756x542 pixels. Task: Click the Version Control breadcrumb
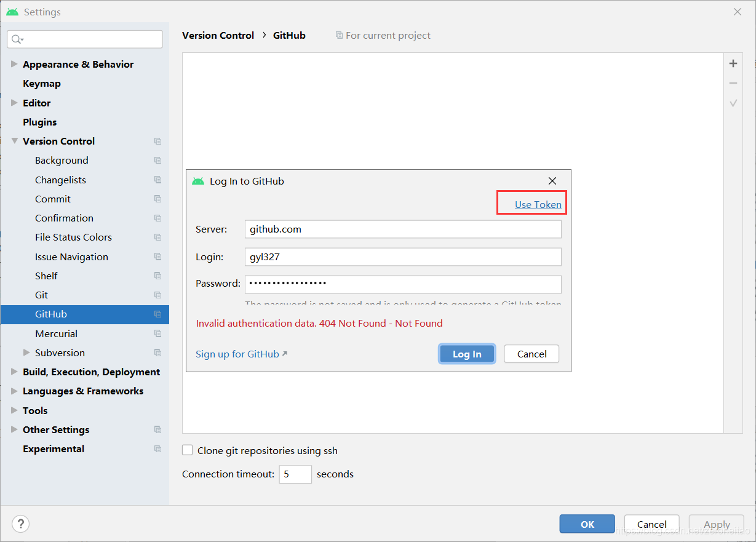pos(218,35)
